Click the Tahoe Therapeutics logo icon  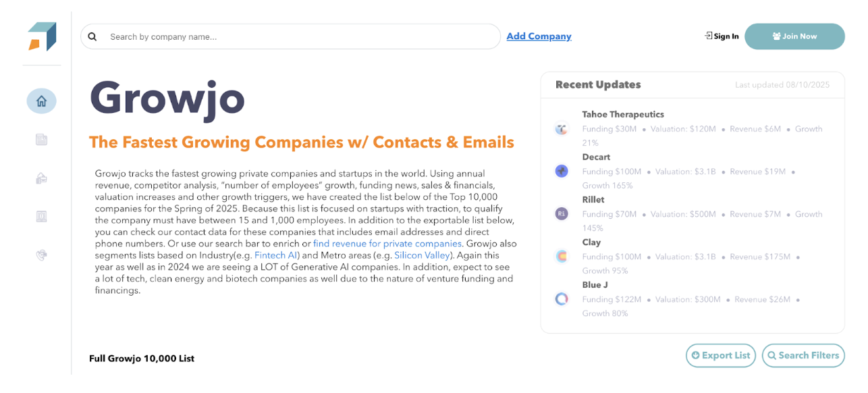(562, 129)
